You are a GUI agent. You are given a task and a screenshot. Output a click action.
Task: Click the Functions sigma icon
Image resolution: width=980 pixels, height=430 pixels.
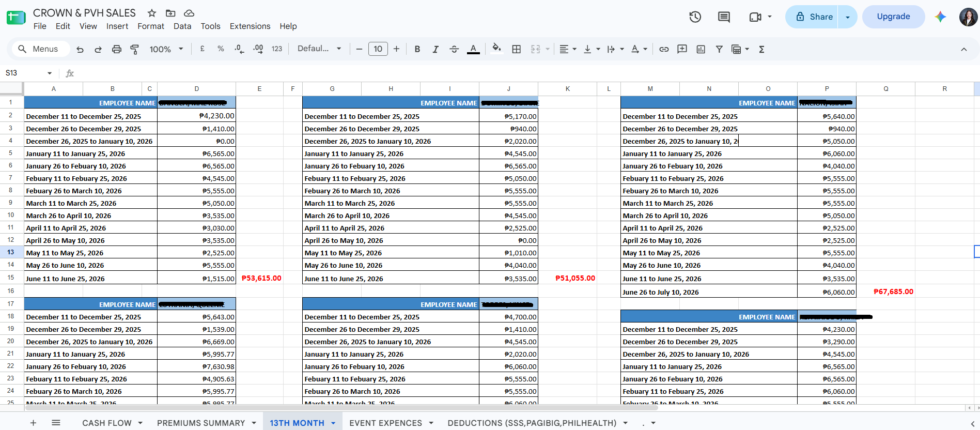761,49
